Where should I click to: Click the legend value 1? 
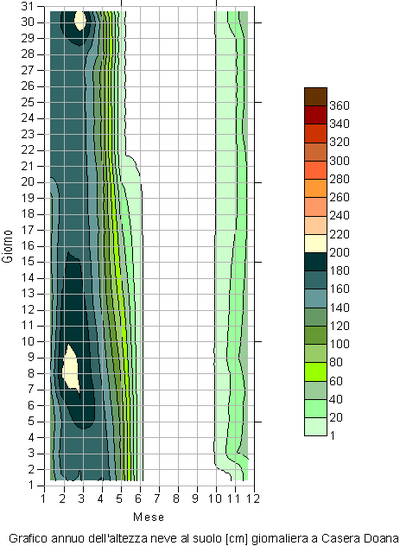tap(332, 436)
